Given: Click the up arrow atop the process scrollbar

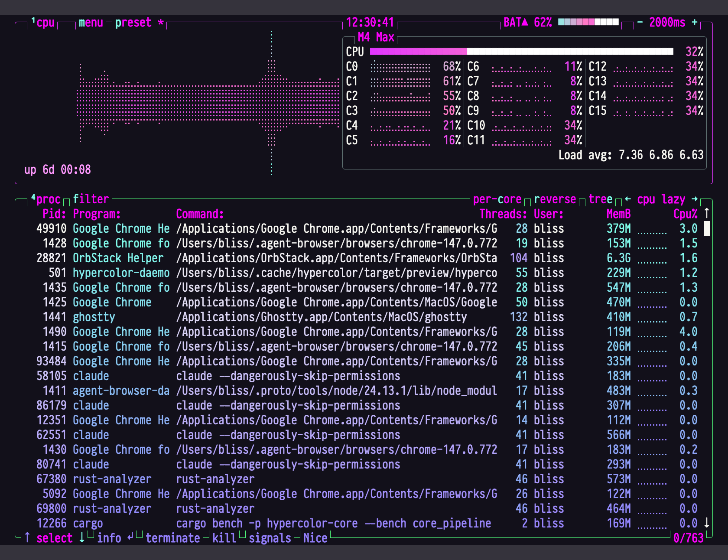Looking at the screenshot, I should (x=706, y=214).
